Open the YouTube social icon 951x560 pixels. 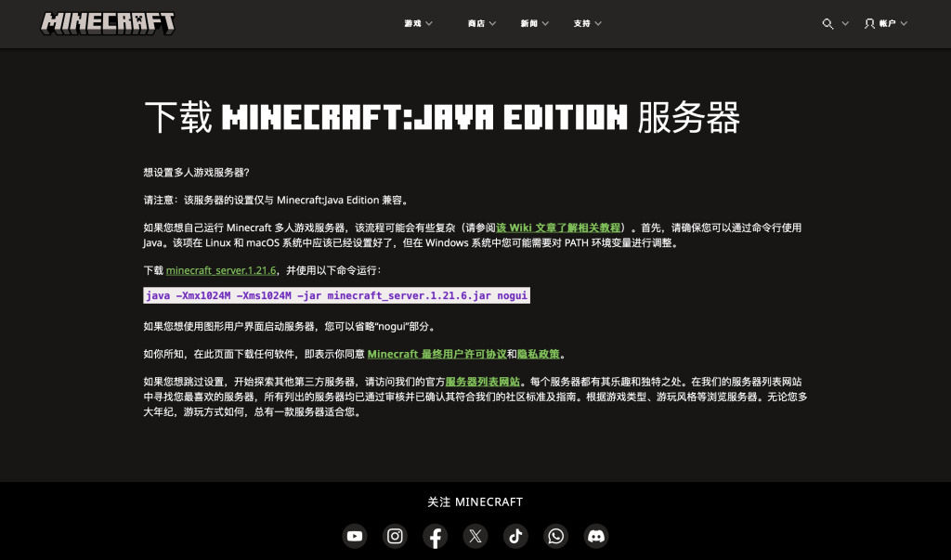(355, 536)
